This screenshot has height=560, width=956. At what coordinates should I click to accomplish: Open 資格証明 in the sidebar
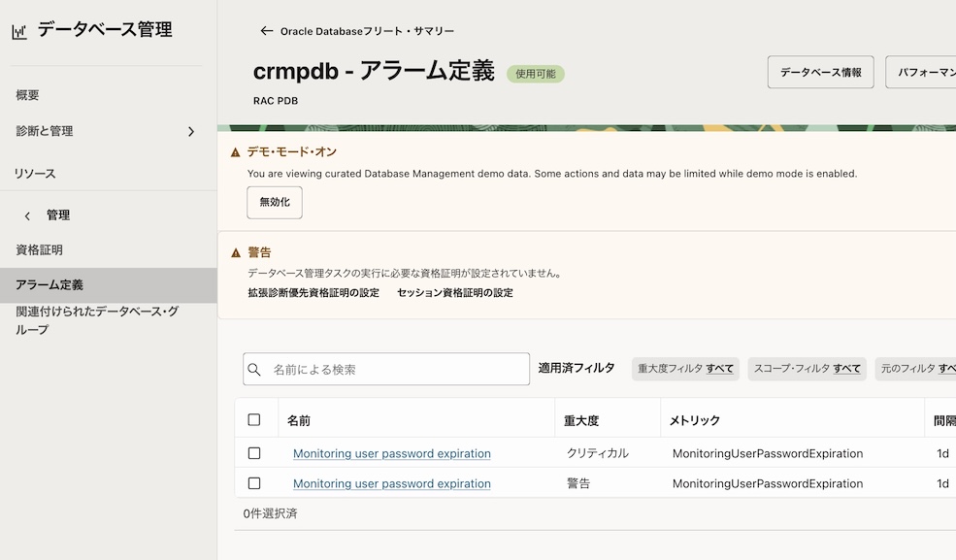click(x=39, y=249)
